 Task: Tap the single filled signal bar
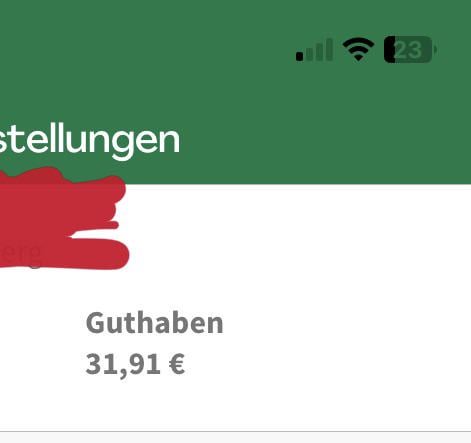(x=299, y=57)
